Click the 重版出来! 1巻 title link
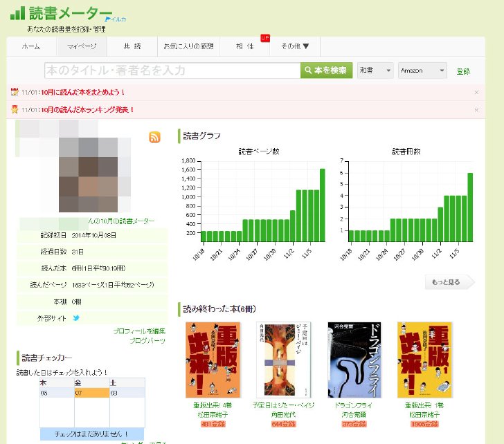The width and height of the screenshot is (504, 444). [x=424, y=405]
